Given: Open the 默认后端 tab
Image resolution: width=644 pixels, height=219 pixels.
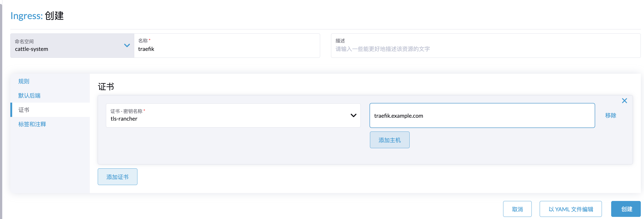Looking at the screenshot, I should 29,96.
